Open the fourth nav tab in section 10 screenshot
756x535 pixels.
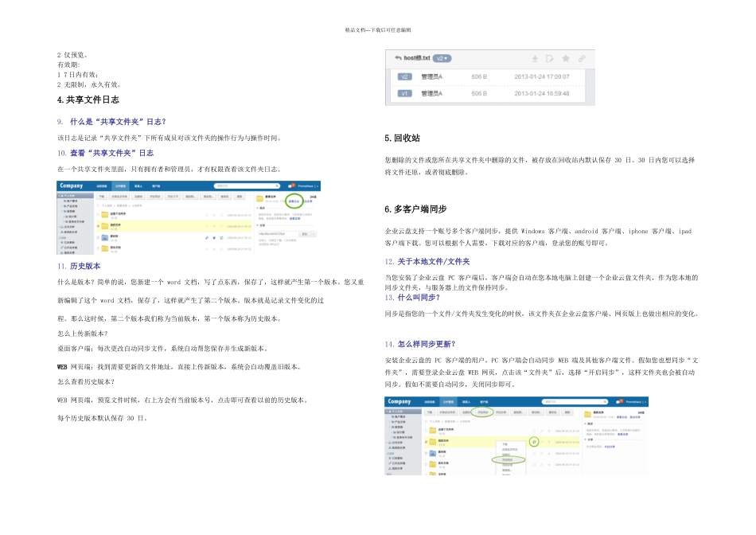tap(156, 185)
